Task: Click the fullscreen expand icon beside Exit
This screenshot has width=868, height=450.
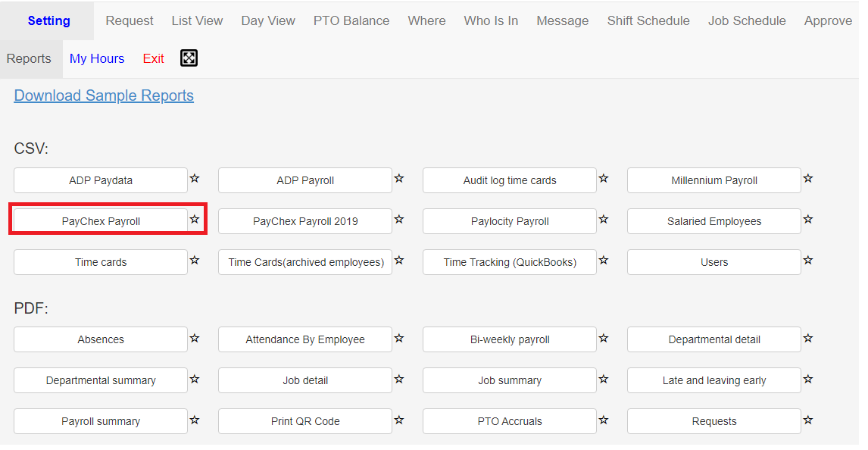Action: (189, 58)
